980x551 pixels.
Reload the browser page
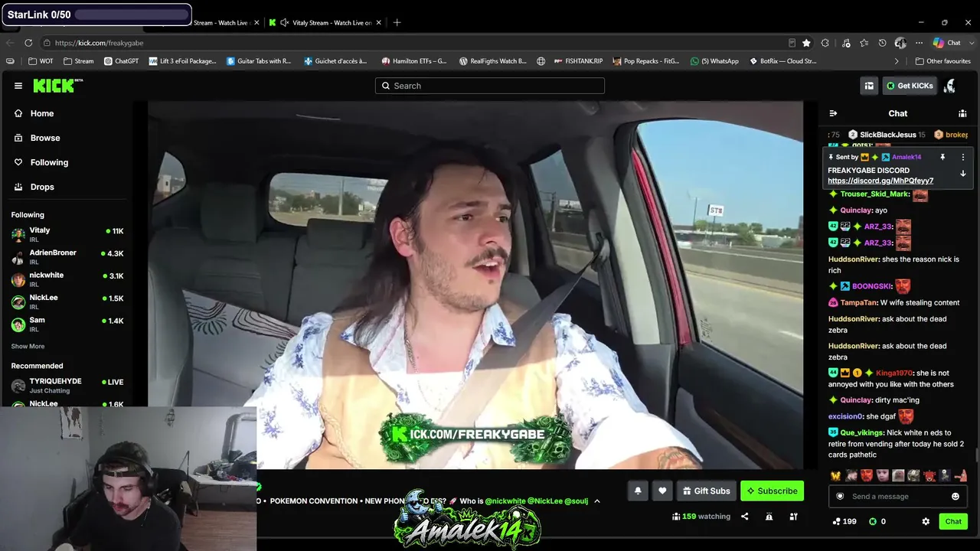pyautogui.click(x=28, y=43)
